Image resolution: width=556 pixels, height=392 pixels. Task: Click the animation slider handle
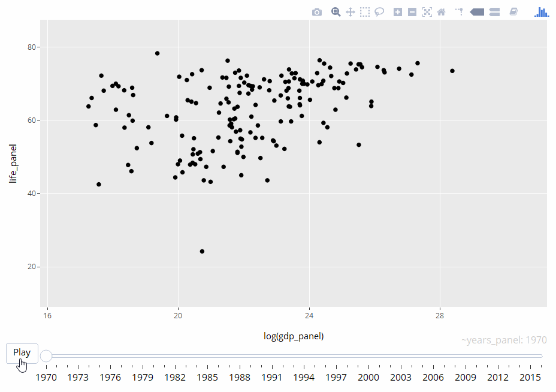46,355
